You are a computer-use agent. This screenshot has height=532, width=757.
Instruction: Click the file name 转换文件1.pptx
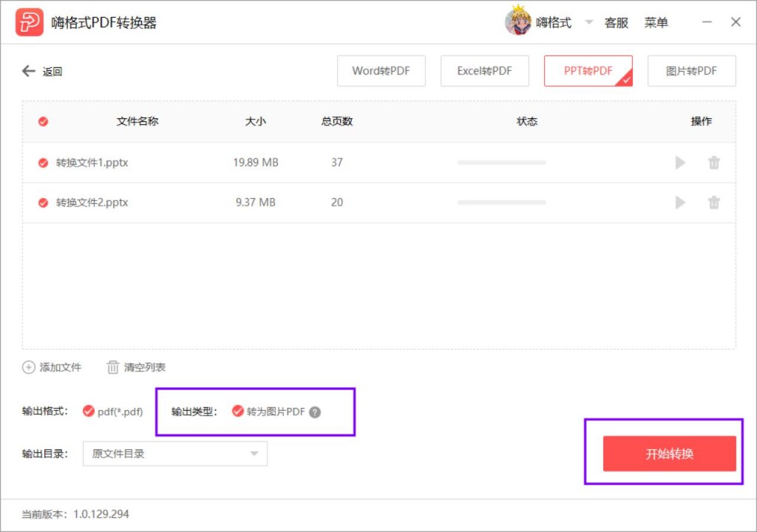point(92,163)
